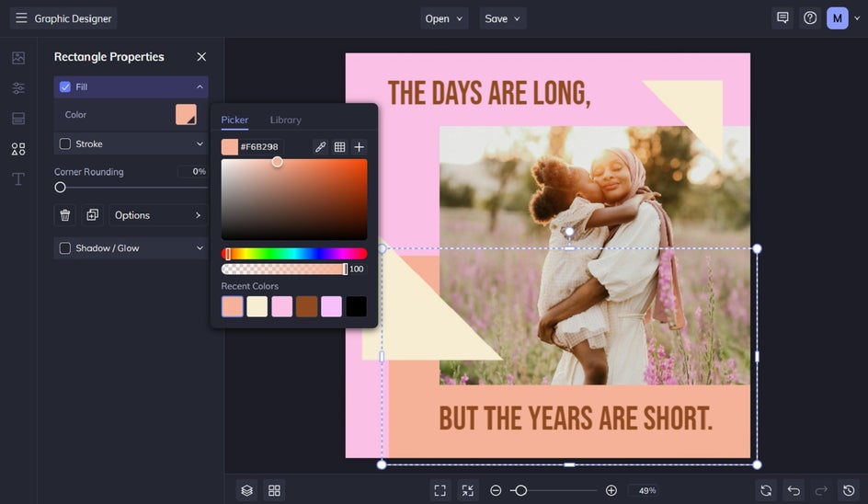Image resolution: width=868 pixels, height=504 pixels.
Task: Open the Image Manager sidebar tab
Action: click(18, 58)
